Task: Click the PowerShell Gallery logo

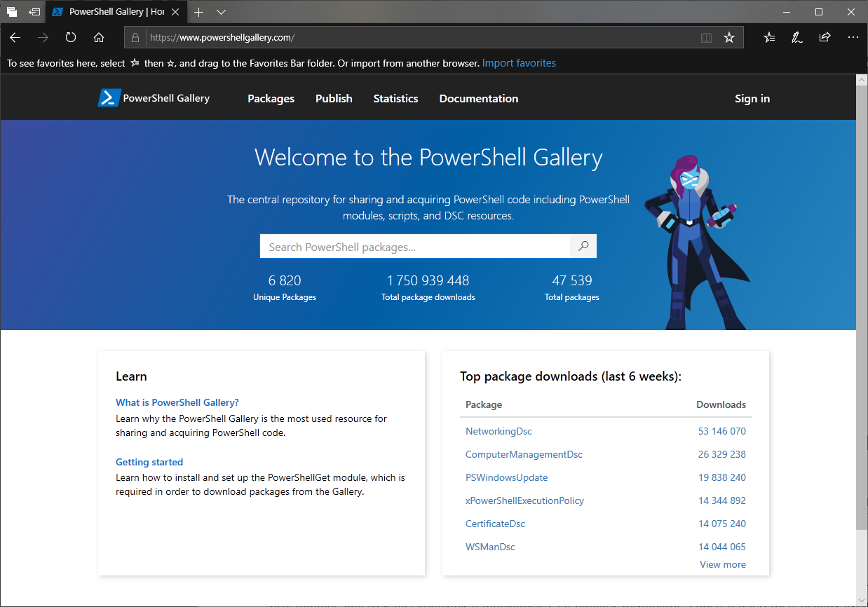Action: tap(154, 98)
